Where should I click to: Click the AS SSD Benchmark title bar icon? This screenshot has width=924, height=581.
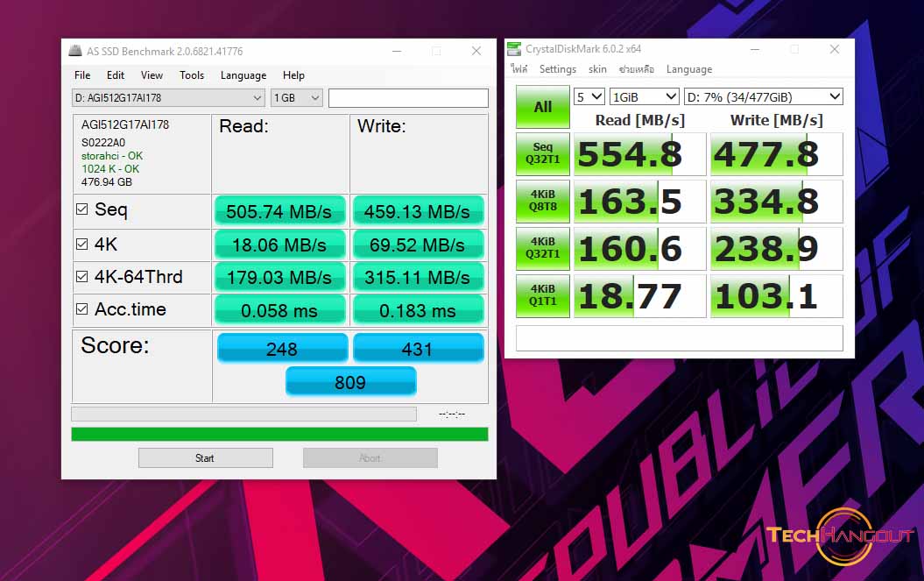click(x=74, y=51)
